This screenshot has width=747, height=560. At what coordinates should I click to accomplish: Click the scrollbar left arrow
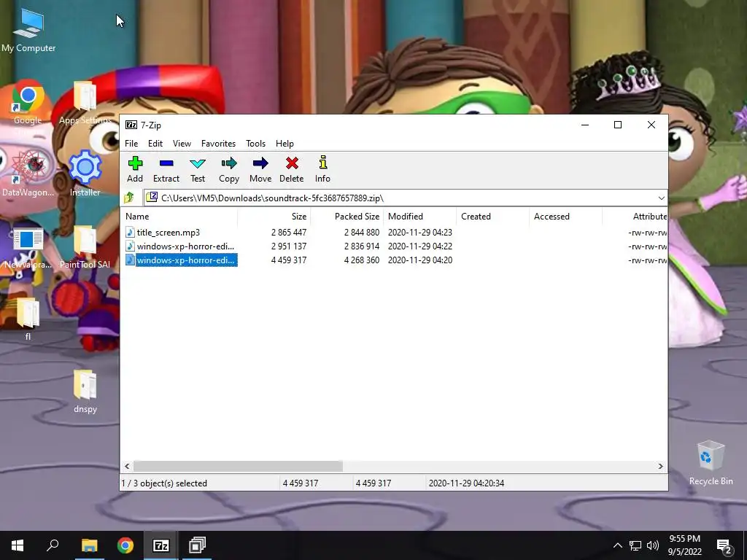pos(127,466)
